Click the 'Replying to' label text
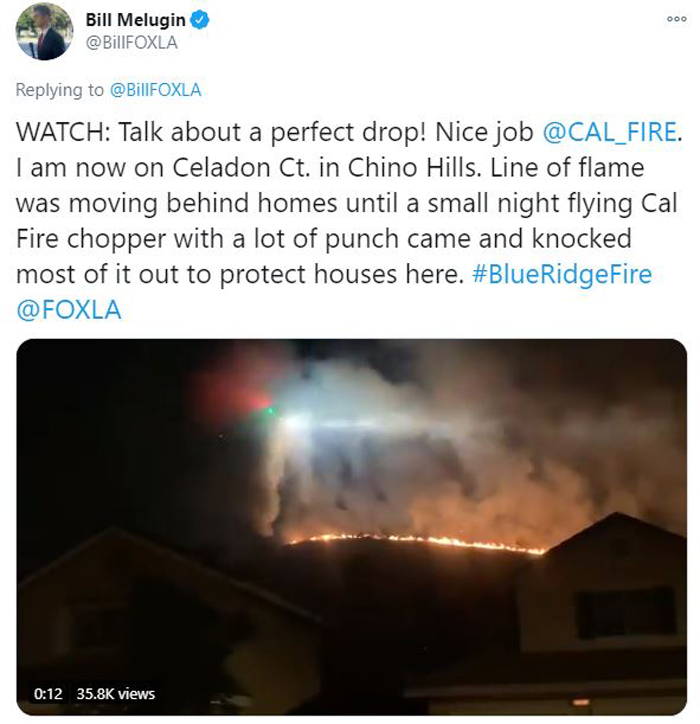The image size is (700, 724). point(60,90)
